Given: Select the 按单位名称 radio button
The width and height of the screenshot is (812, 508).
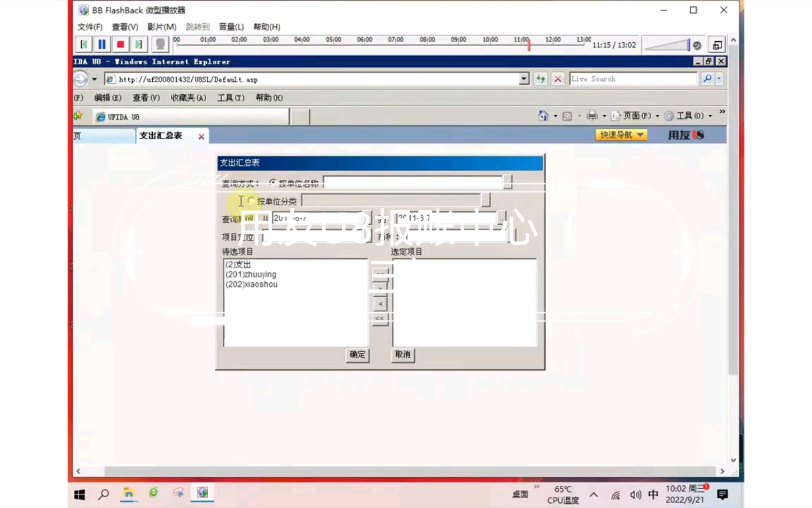Looking at the screenshot, I should (x=273, y=183).
